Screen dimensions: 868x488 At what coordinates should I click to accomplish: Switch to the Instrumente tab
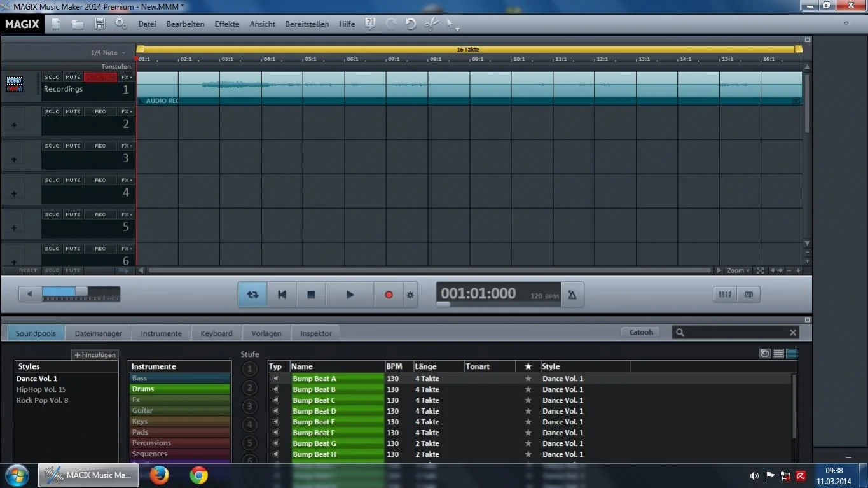161,333
